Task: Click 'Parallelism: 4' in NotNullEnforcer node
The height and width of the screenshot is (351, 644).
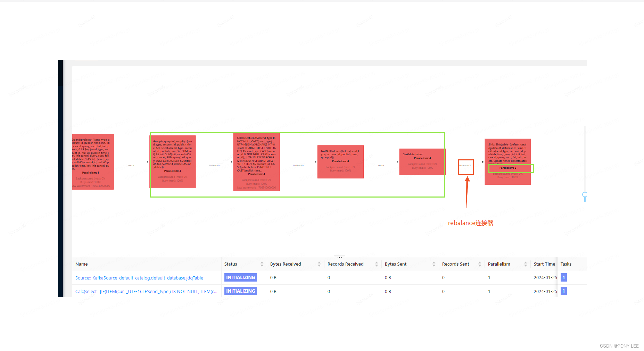Action: 340,161
